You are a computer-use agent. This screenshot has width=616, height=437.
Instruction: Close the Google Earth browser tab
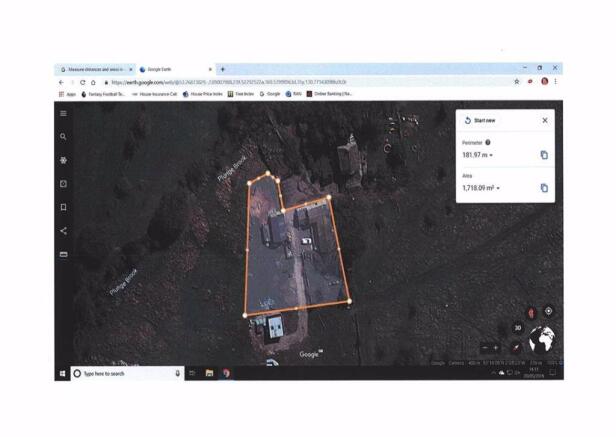pos(210,70)
